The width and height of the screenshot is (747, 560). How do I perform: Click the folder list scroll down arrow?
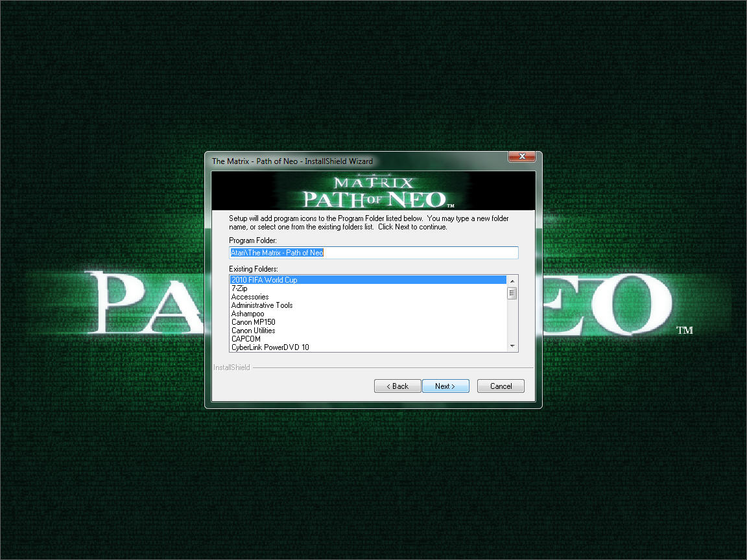(x=512, y=346)
